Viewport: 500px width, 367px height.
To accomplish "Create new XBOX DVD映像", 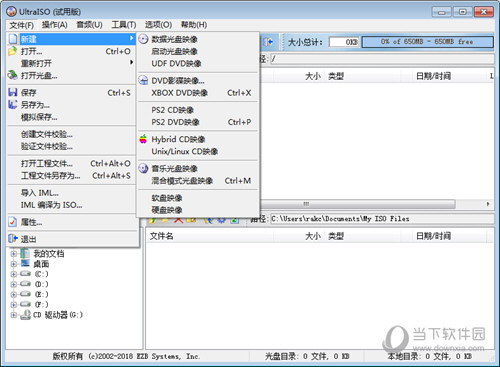I will point(198,93).
